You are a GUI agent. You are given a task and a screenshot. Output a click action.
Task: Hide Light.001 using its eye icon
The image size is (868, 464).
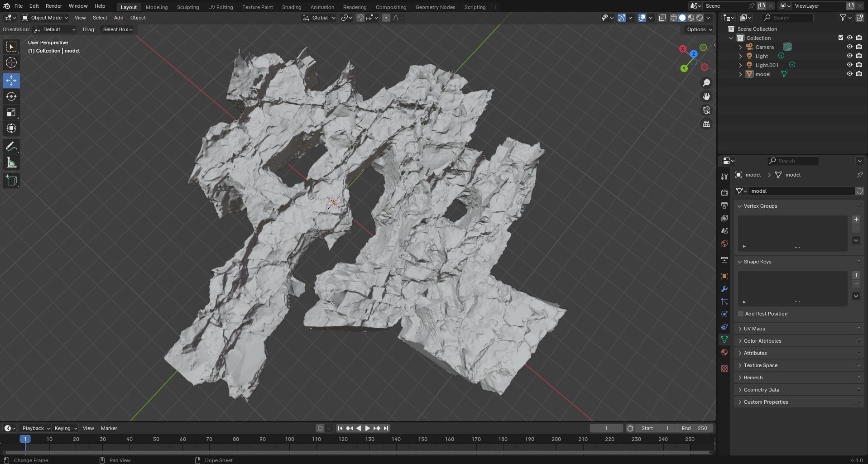[849, 65]
